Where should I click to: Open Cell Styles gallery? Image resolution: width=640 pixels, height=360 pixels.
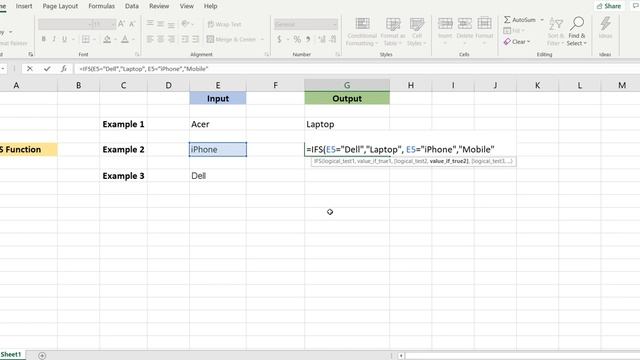point(417,32)
